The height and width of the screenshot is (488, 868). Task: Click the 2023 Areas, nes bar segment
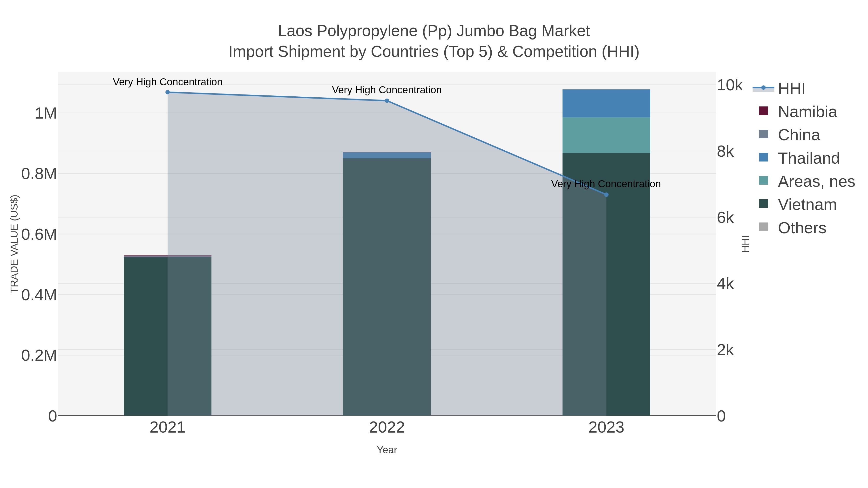point(606,135)
